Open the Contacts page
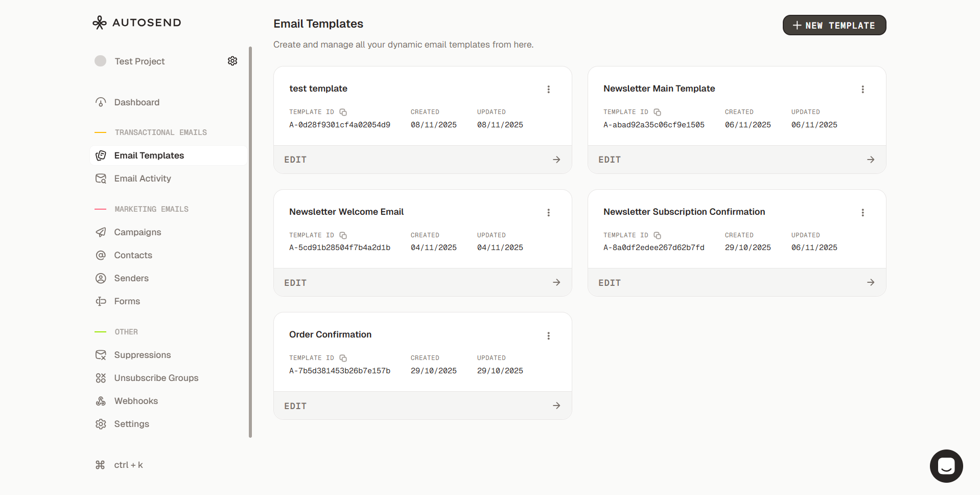Screen dimensions: 980x495 [x=133, y=255]
